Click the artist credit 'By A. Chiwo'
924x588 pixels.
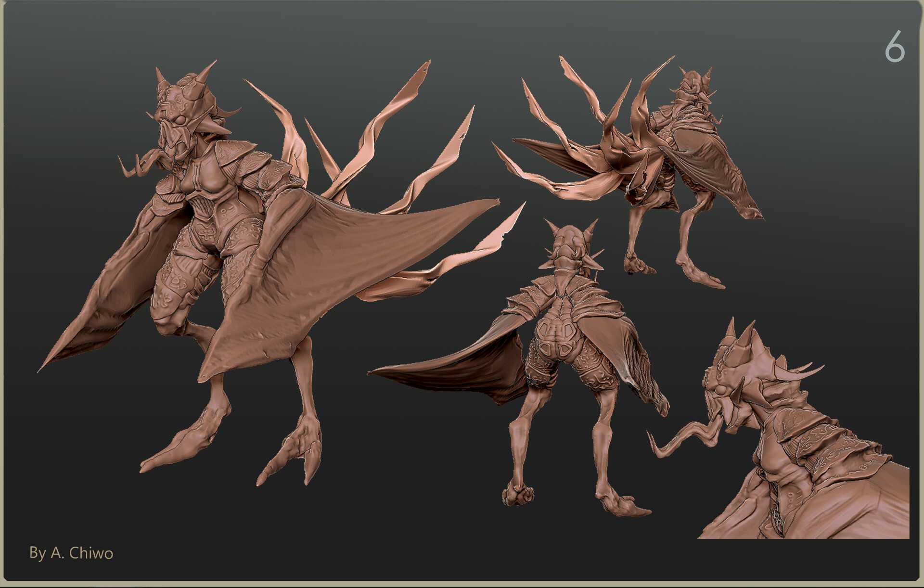click(x=71, y=554)
